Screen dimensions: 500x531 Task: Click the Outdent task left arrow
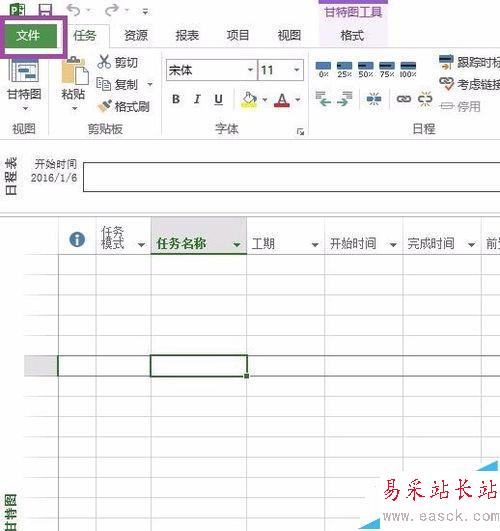(323, 99)
